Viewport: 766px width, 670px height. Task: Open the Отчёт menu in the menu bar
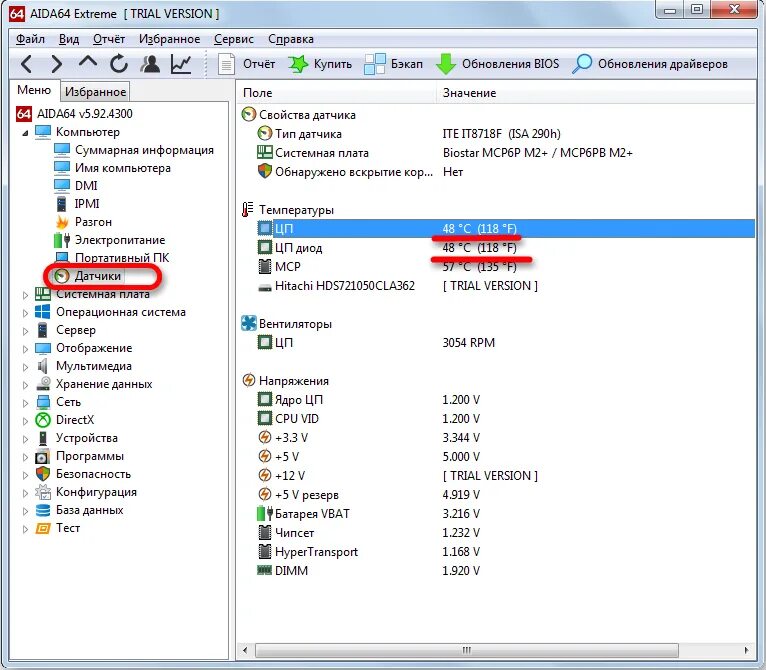coord(109,39)
